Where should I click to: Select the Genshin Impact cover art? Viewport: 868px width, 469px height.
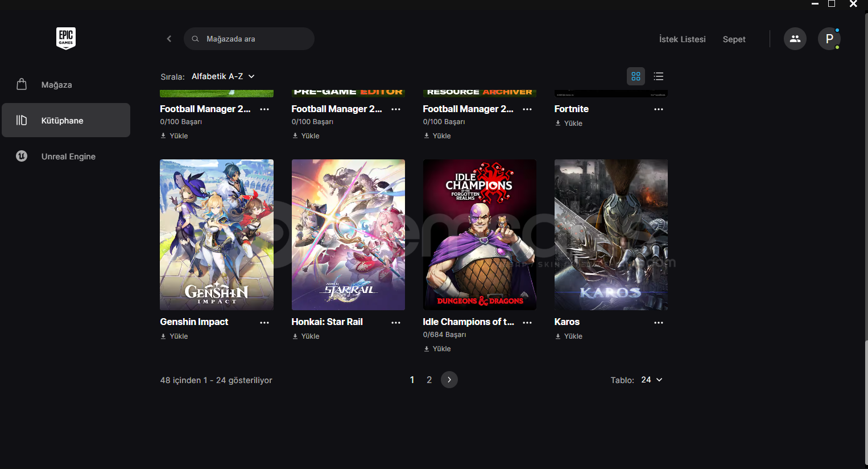point(217,234)
